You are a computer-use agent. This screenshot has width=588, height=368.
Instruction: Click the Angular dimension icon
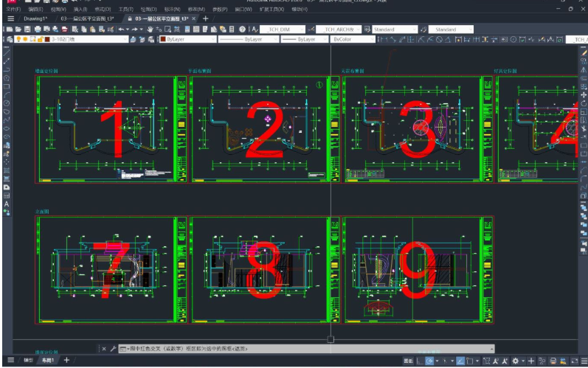[x=448, y=39]
